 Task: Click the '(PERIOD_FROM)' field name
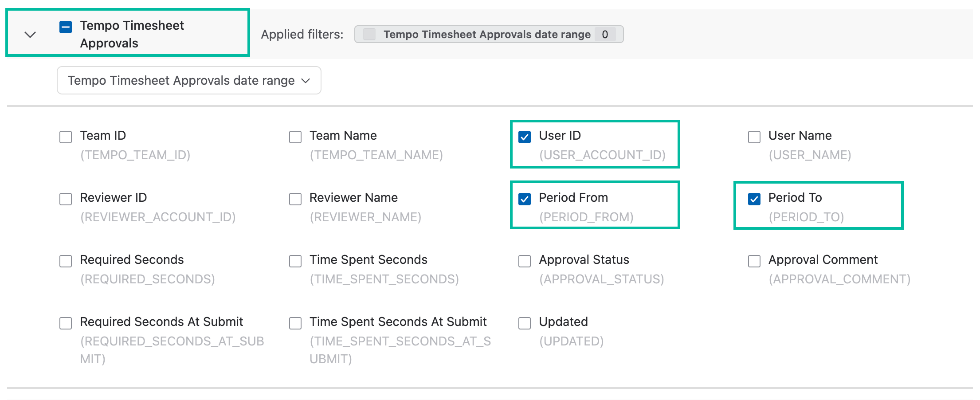(586, 217)
